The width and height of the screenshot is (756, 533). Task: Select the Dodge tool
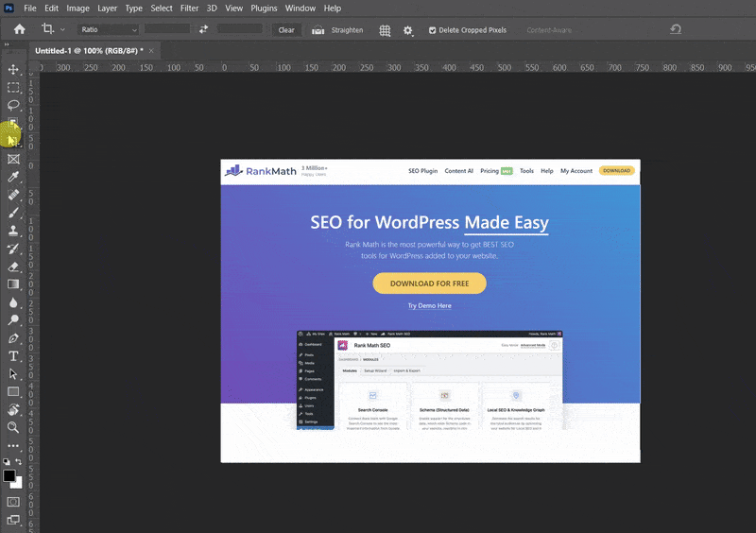coord(13,319)
